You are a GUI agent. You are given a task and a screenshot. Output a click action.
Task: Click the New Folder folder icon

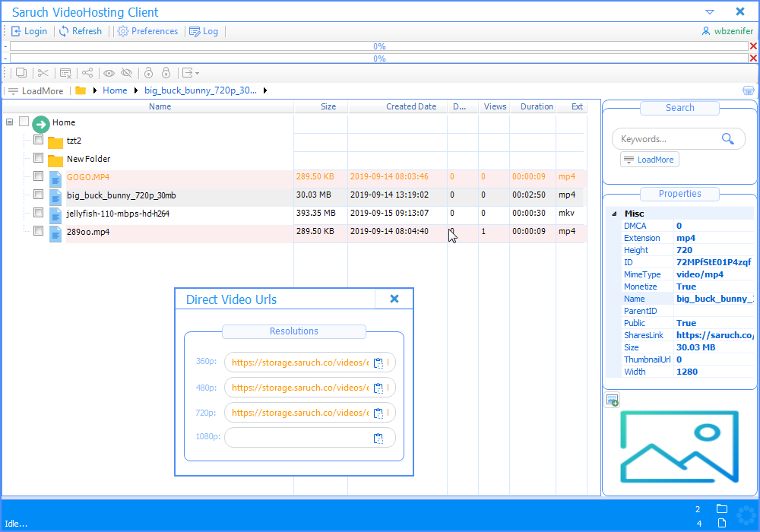(x=55, y=160)
